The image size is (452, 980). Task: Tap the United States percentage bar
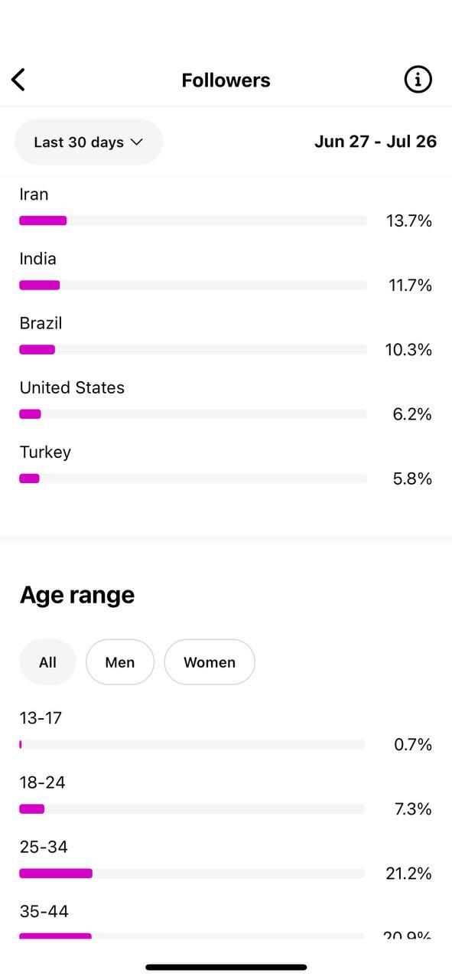(x=193, y=413)
